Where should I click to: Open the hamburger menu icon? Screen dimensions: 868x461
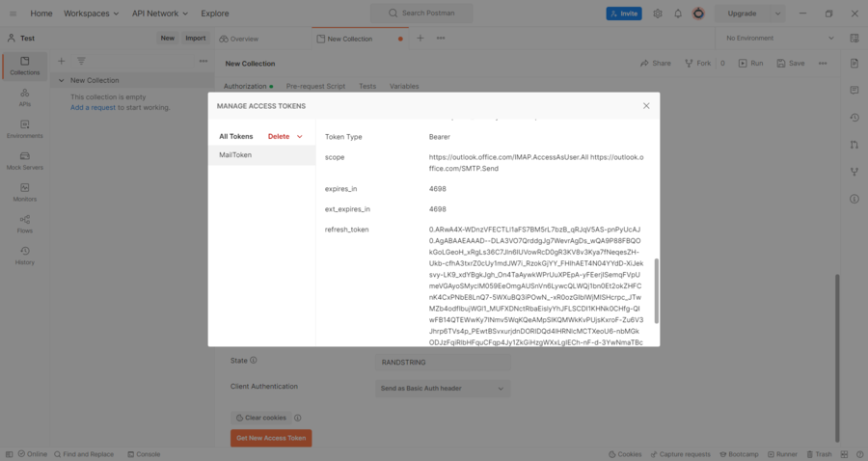(14, 14)
